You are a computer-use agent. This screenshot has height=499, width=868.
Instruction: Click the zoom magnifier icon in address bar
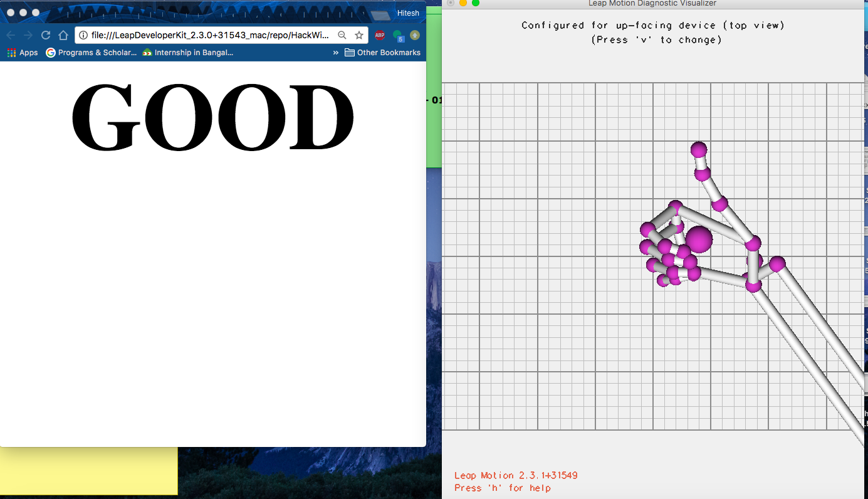[342, 35]
